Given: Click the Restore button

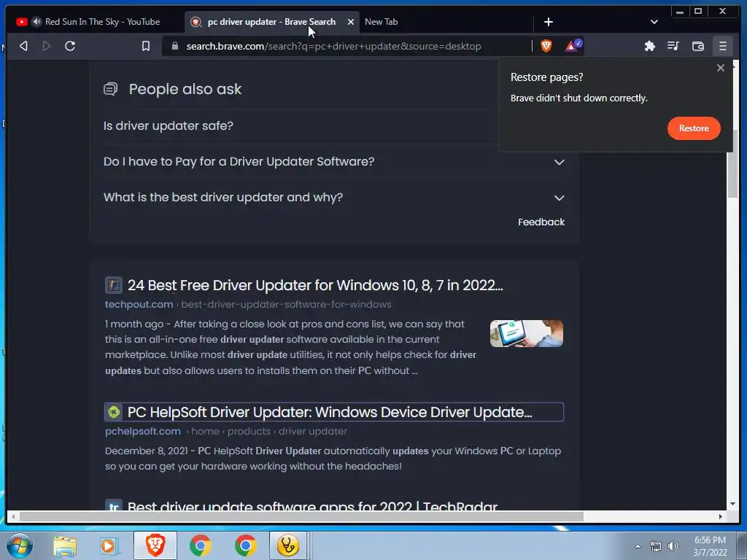Looking at the screenshot, I should (694, 128).
